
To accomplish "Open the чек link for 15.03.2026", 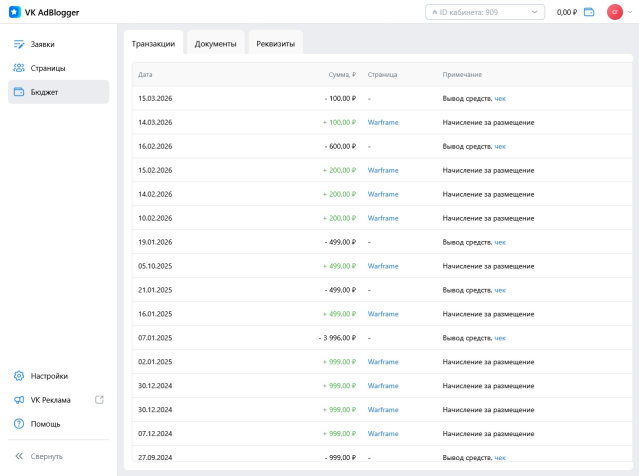I will click(x=500, y=98).
